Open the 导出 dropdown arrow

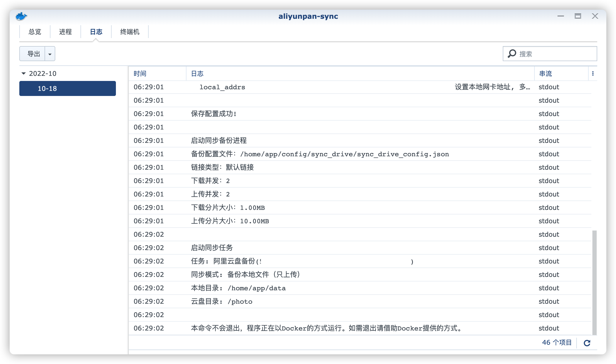pyautogui.click(x=50, y=54)
